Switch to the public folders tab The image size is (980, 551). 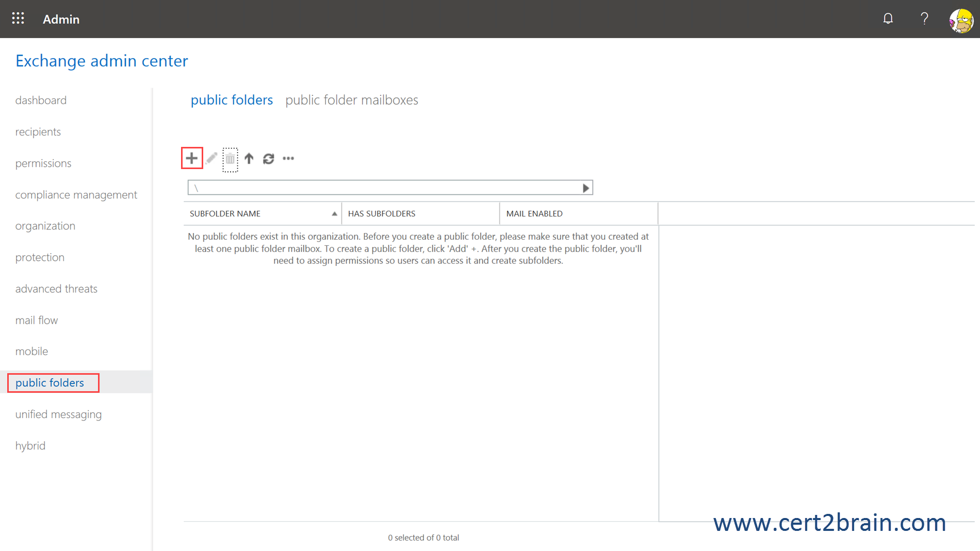[232, 100]
